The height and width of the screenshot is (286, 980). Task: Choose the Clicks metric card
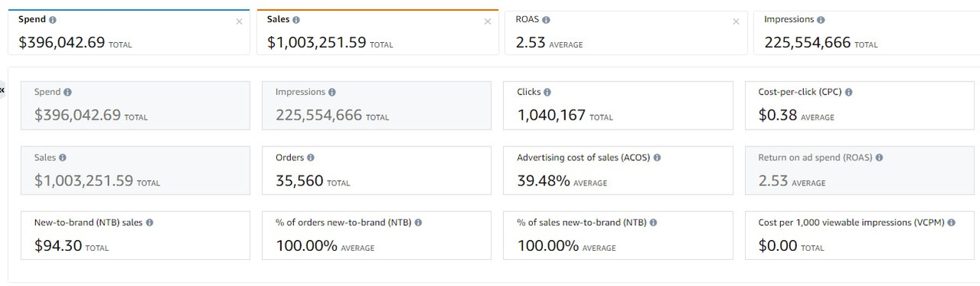point(618,105)
